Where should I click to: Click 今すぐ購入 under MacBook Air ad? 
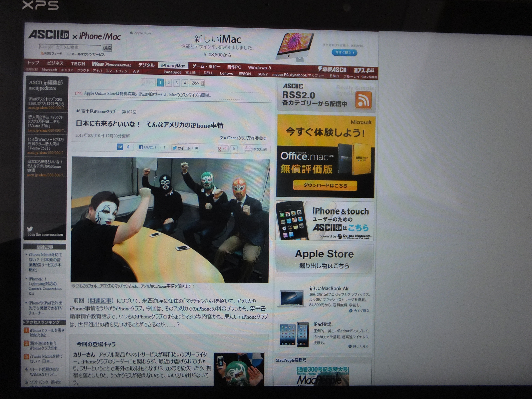point(360,311)
